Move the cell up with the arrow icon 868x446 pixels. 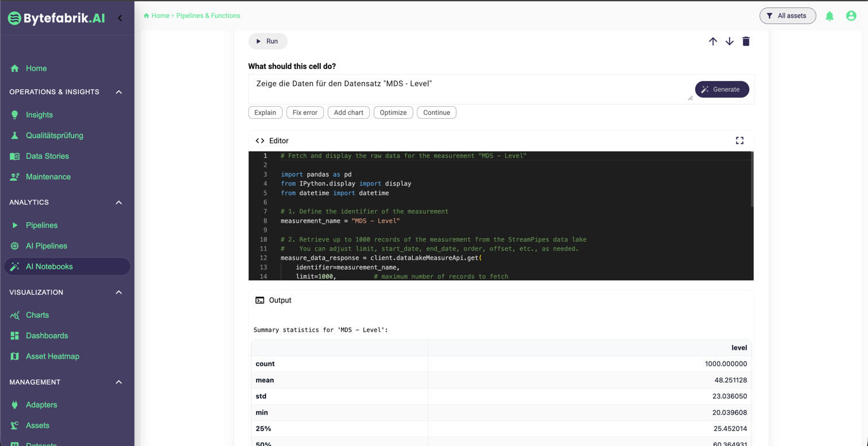[712, 41]
